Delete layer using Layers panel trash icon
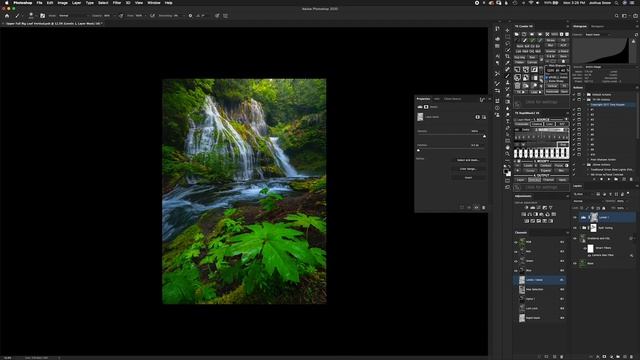The image size is (640, 360). (x=631, y=356)
